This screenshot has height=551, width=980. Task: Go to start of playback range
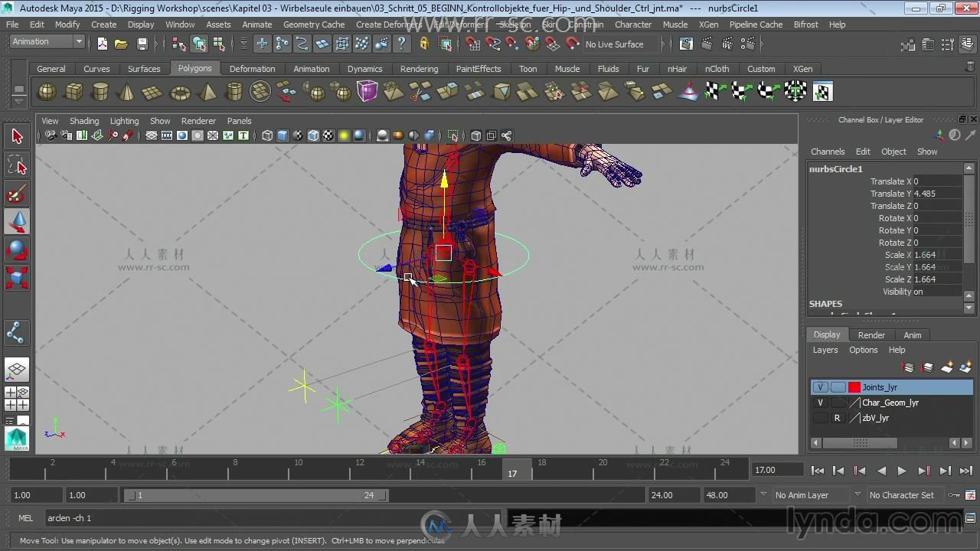pyautogui.click(x=817, y=471)
